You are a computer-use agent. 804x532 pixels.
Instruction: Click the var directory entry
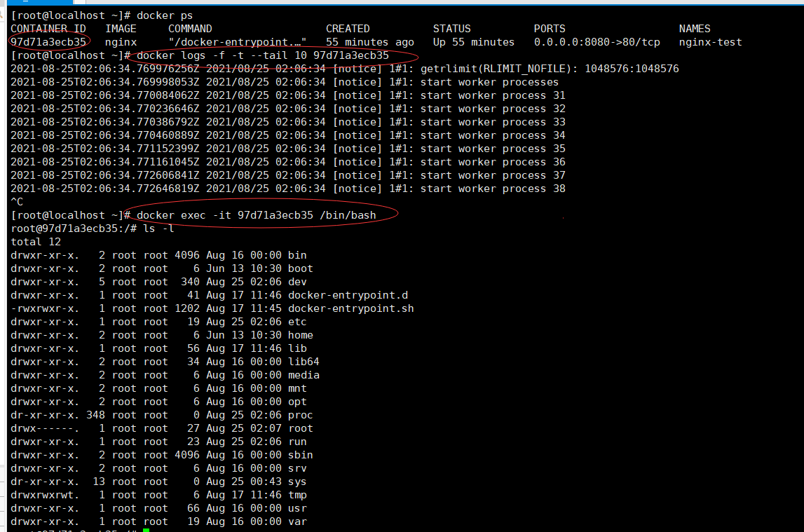(297, 521)
